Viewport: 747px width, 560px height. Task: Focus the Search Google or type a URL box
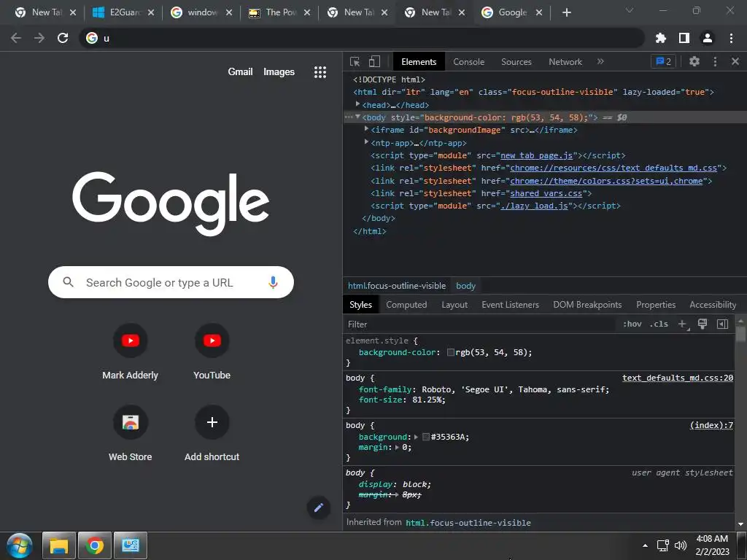[x=171, y=282]
